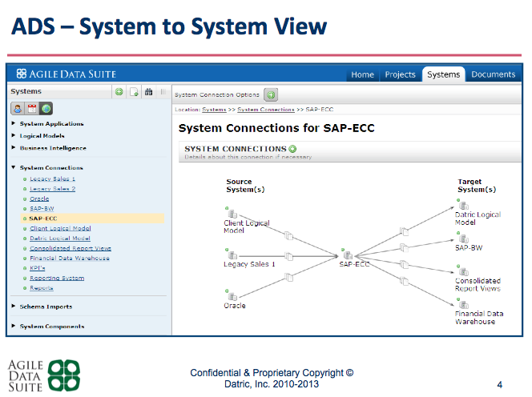Expand the System Applications tree node

14,123
